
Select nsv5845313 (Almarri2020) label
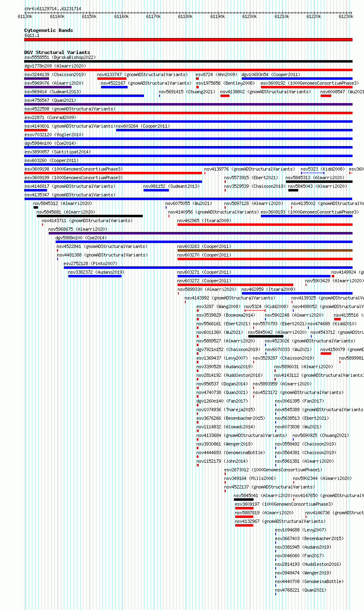[315, 178]
